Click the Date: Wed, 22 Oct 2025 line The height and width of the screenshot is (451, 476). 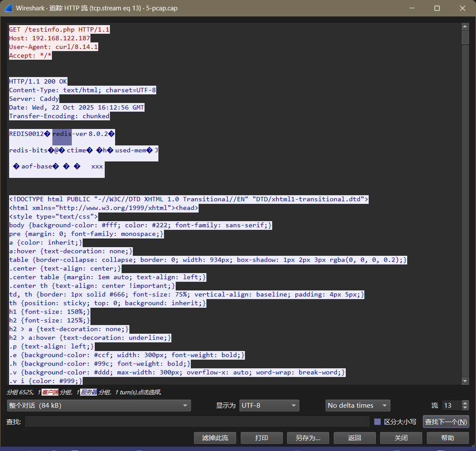click(77, 107)
